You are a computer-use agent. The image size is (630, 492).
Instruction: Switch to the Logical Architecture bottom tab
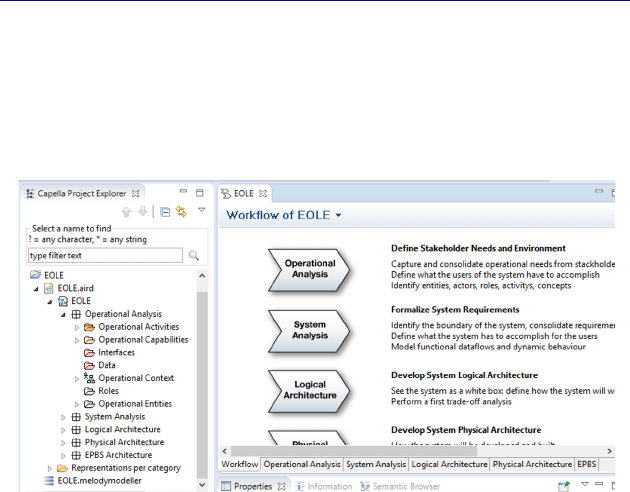449,464
